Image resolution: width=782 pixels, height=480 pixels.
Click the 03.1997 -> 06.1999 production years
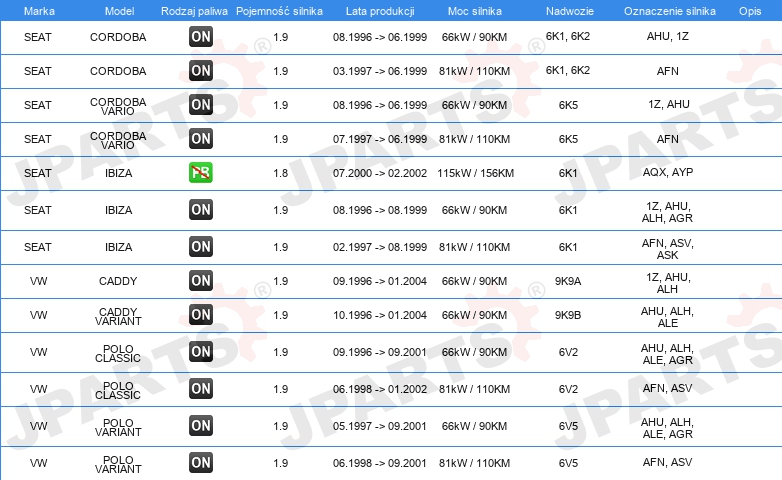tap(380, 71)
